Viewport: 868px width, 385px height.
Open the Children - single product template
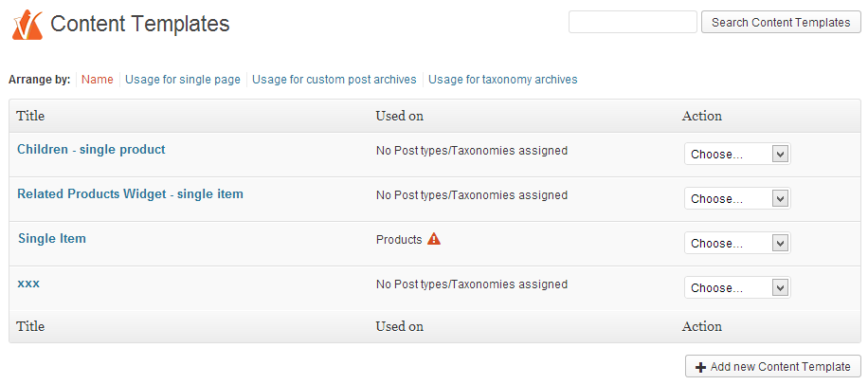91,150
